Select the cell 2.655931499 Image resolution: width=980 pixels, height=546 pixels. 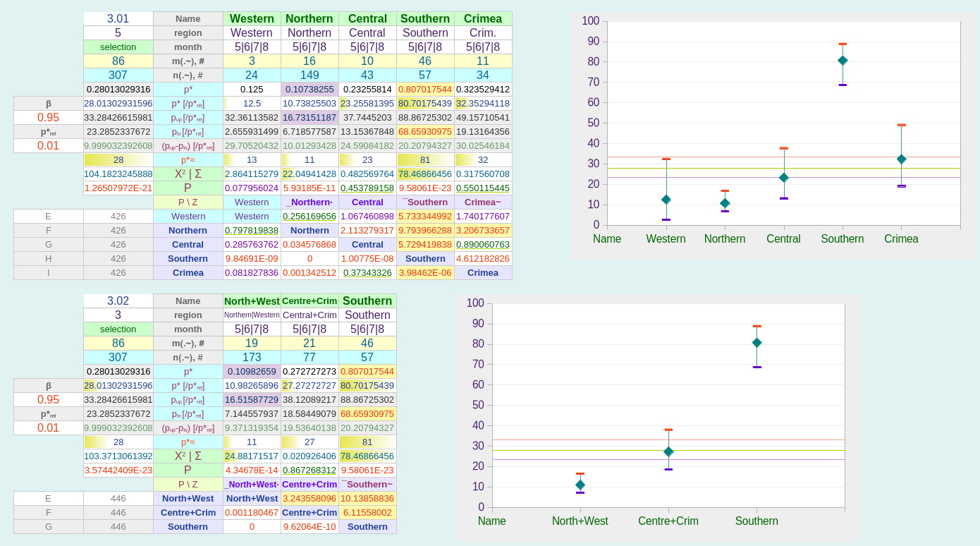252,132
